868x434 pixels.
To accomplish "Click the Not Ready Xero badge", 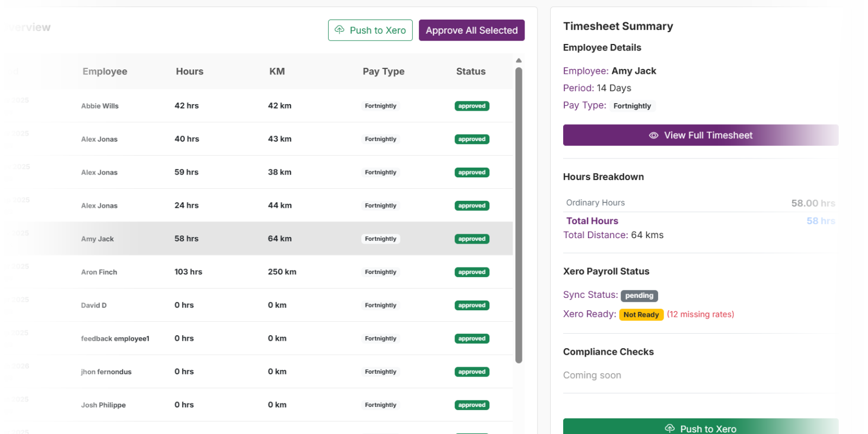I will tap(641, 315).
